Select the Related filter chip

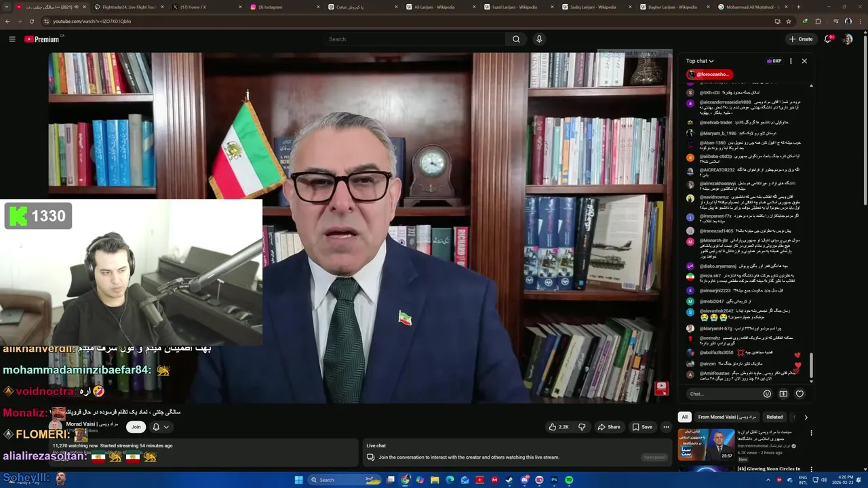click(774, 418)
